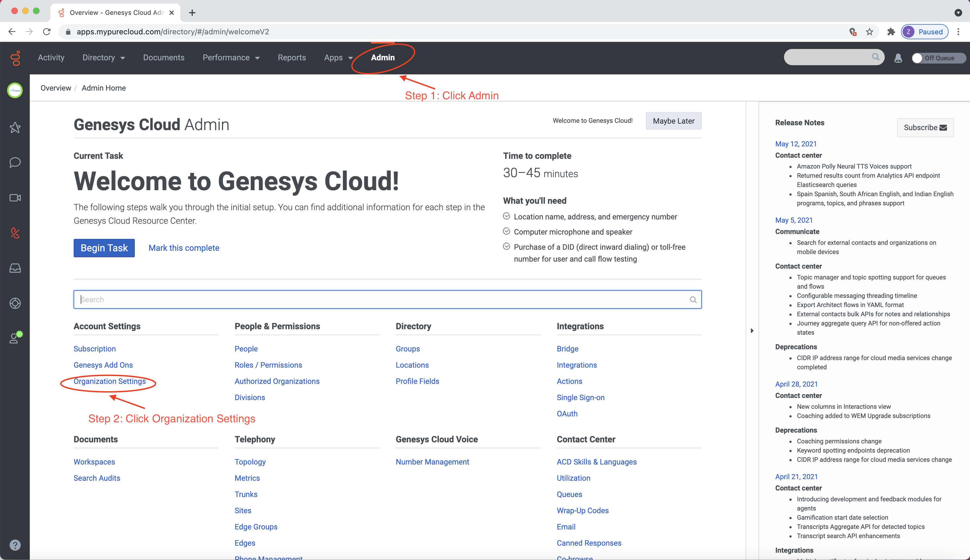Click browser forward arrow

pos(29,32)
